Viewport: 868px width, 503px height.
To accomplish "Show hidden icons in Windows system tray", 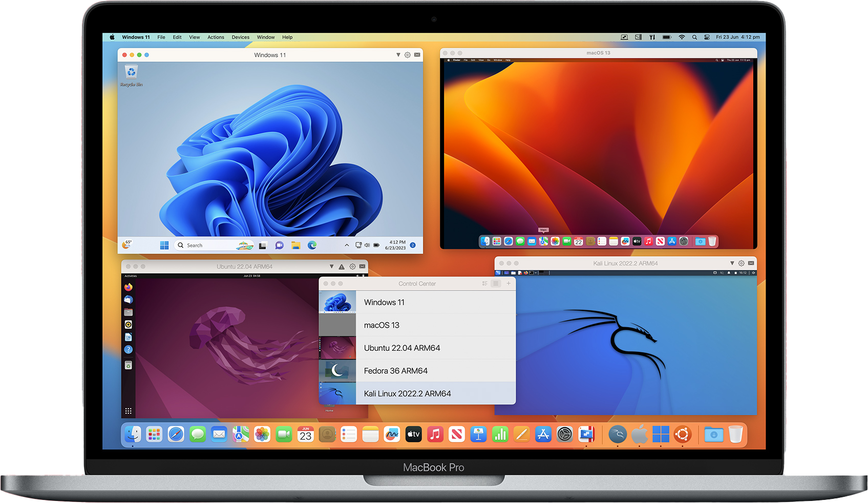I will click(x=347, y=245).
